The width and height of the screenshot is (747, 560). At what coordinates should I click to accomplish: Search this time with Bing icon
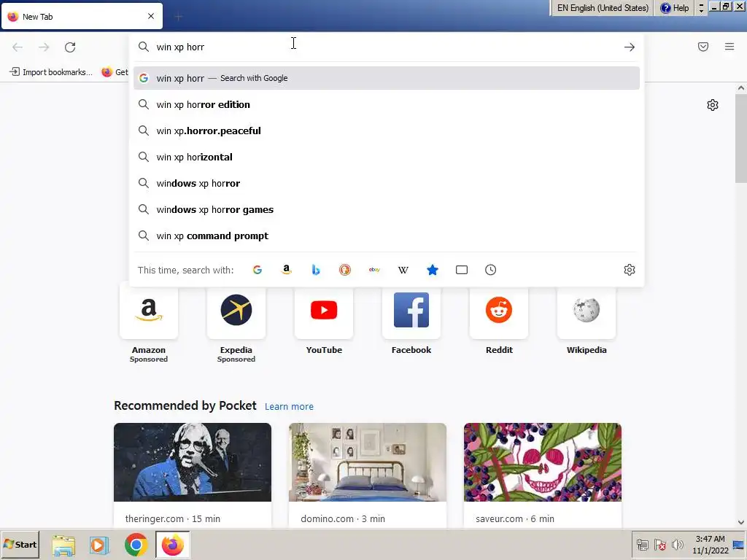click(x=315, y=270)
